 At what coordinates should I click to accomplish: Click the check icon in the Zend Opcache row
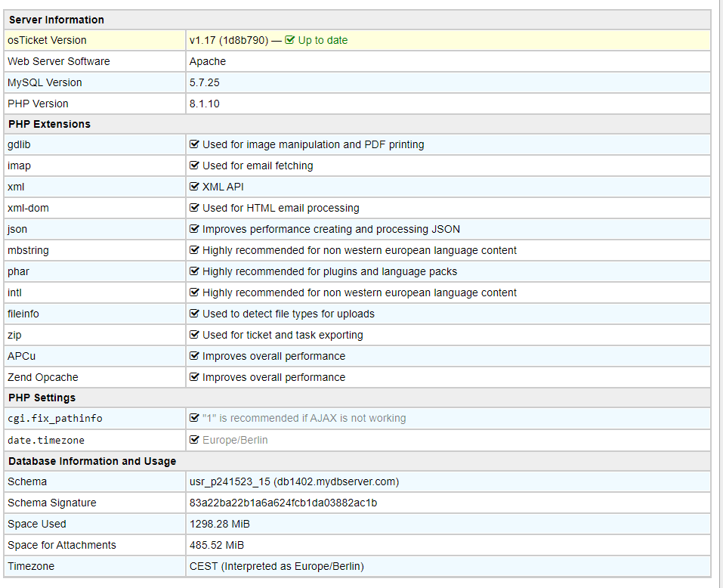coord(194,377)
